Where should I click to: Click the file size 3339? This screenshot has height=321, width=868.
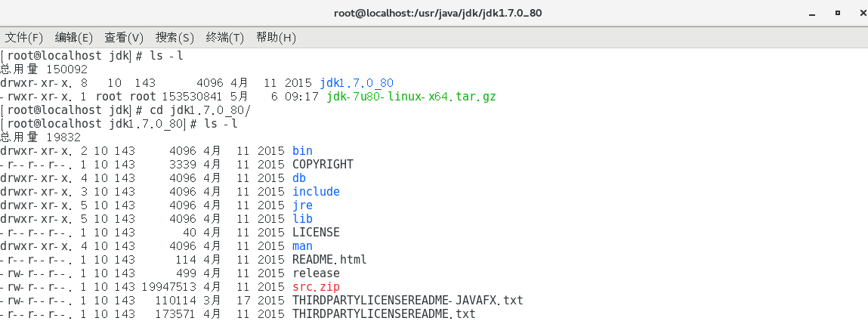pos(182,165)
